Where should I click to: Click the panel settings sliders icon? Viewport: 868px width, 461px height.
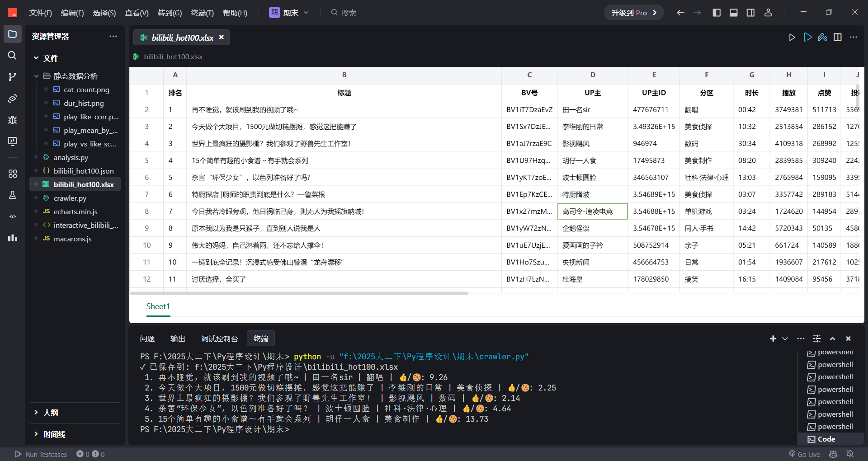[x=816, y=339]
